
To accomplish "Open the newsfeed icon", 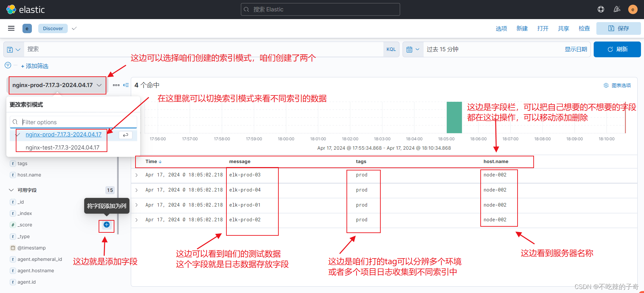I will (617, 9).
